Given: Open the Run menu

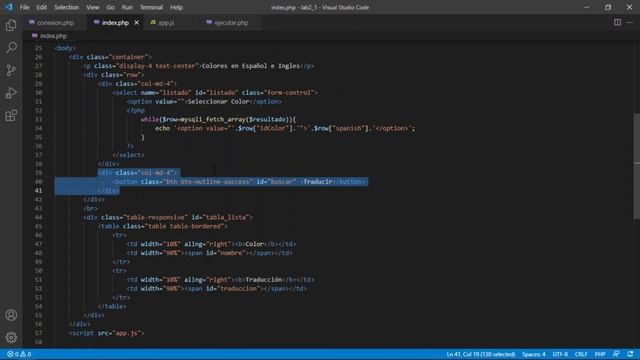Looking at the screenshot, I should (127, 7).
